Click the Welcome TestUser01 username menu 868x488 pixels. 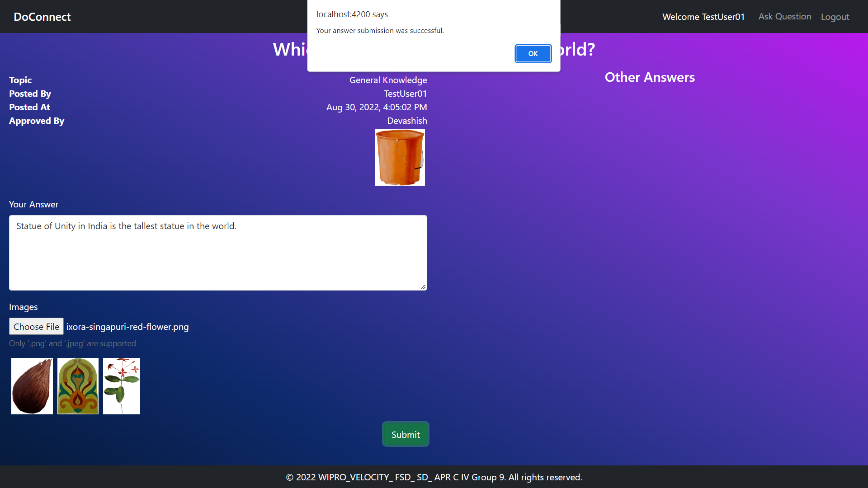703,16
